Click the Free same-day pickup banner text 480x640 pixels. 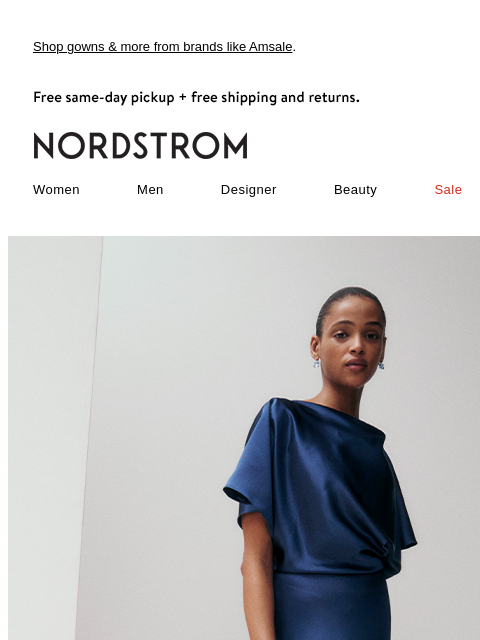point(196,98)
